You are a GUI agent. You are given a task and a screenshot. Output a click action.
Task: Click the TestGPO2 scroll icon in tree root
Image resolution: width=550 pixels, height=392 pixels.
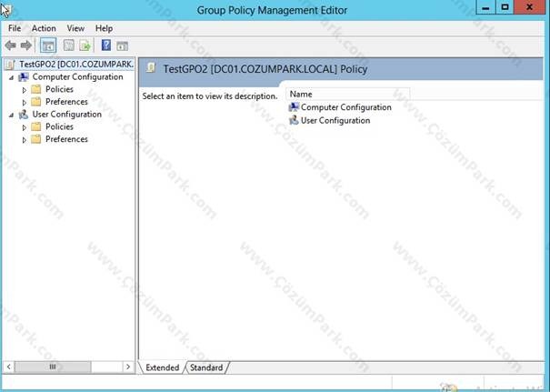coord(10,65)
